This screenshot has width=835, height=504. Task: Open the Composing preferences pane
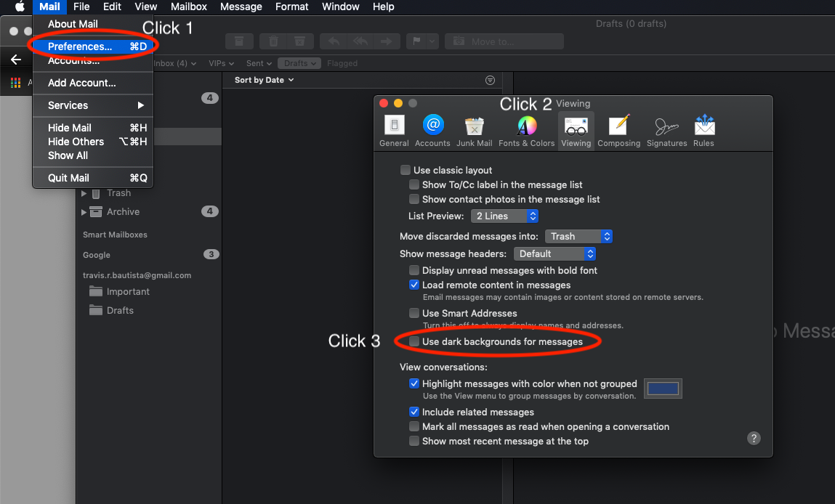[x=618, y=131]
